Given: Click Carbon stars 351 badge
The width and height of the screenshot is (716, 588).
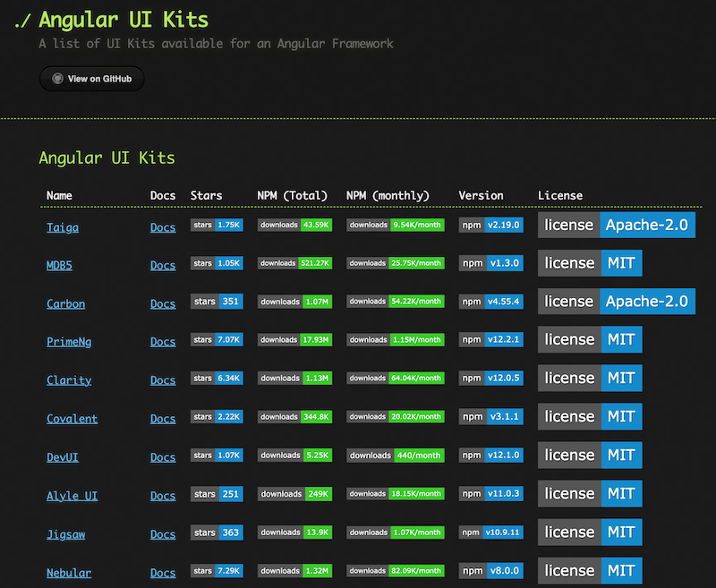Looking at the screenshot, I should pyautogui.click(x=217, y=302).
